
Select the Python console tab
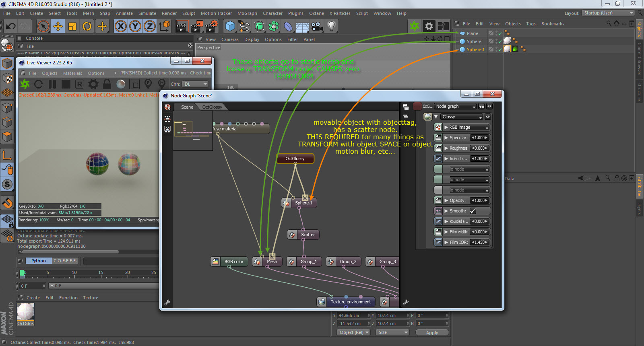click(39, 261)
